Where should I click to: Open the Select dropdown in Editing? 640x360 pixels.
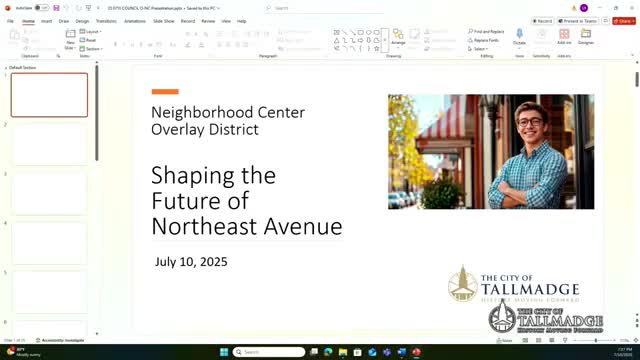pos(478,49)
